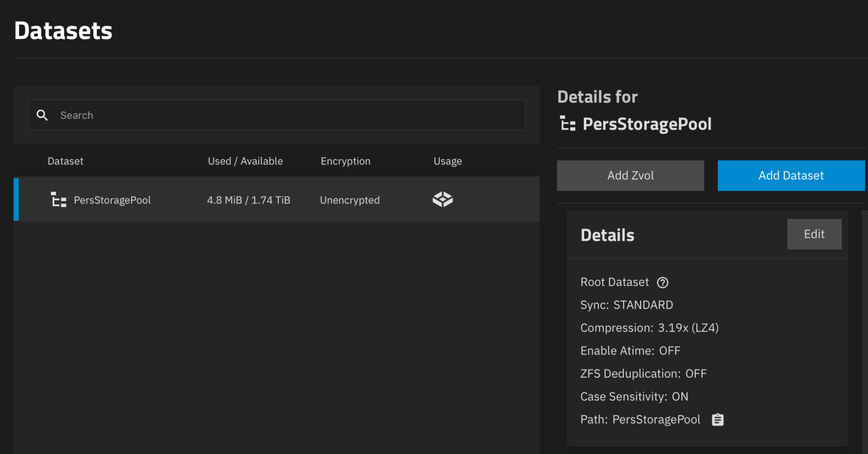Click the 4.8 MiB / 1.74 TiB value
The width and height of the screenshot is (868, 454).
coord(248,200)
